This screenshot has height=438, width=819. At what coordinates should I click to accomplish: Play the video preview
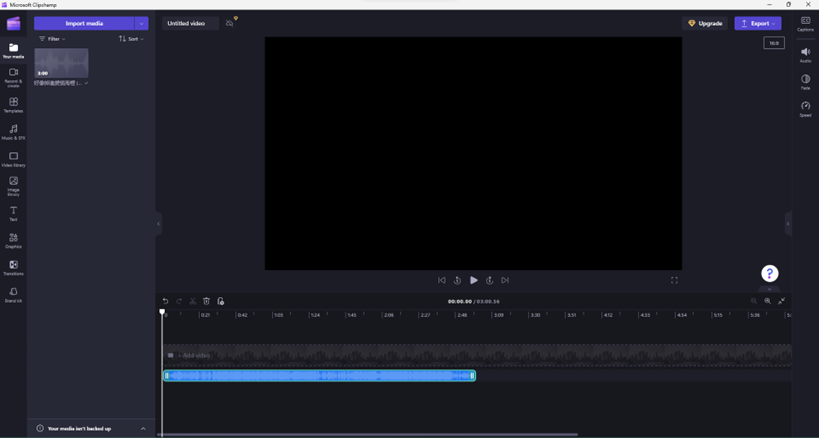click(473, 280)
